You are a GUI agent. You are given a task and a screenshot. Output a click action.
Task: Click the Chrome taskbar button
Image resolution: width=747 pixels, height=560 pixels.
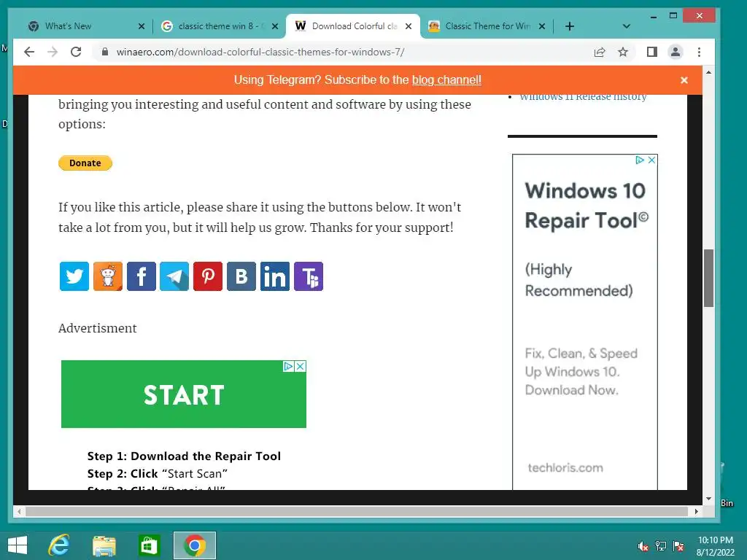click(x=194, y=545)
